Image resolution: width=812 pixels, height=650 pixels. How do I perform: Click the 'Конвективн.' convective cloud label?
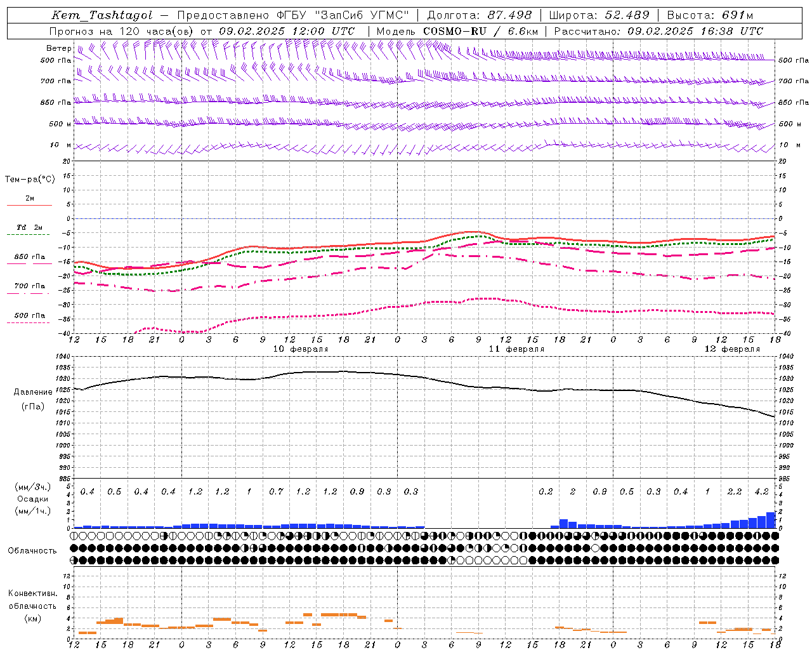point(33,594)
